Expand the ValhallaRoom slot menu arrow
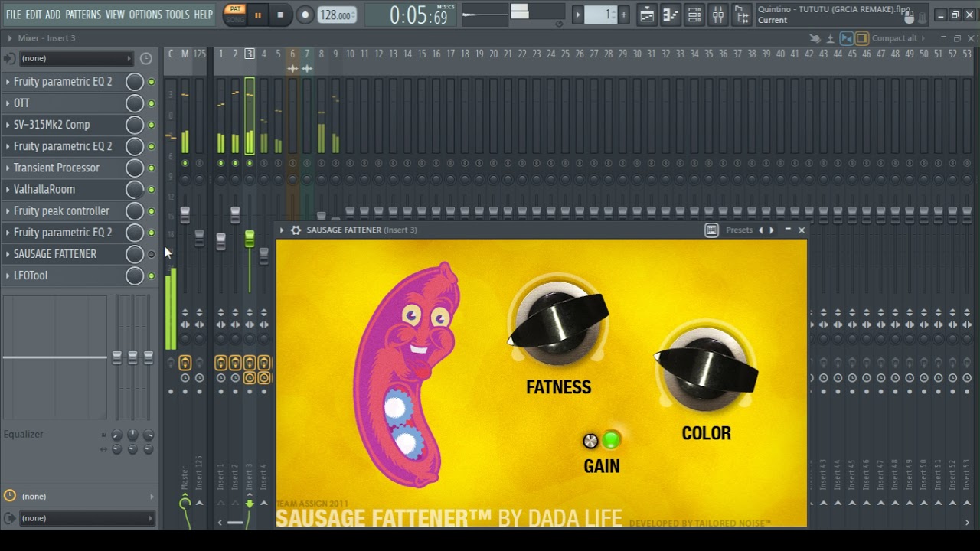The image size is (980, 551). pos(8,189)
